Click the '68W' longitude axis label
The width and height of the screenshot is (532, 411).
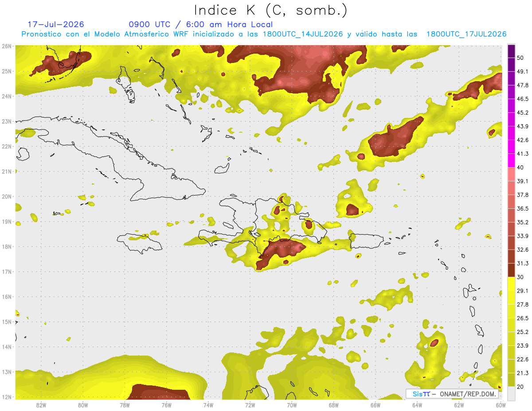click(334, 405)
